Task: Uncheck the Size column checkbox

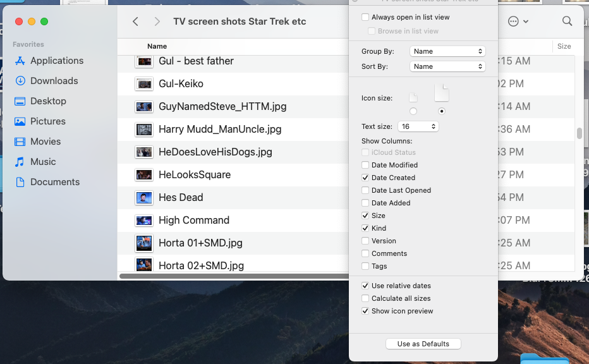Action: pyautogui.click(x=365, y=215)
